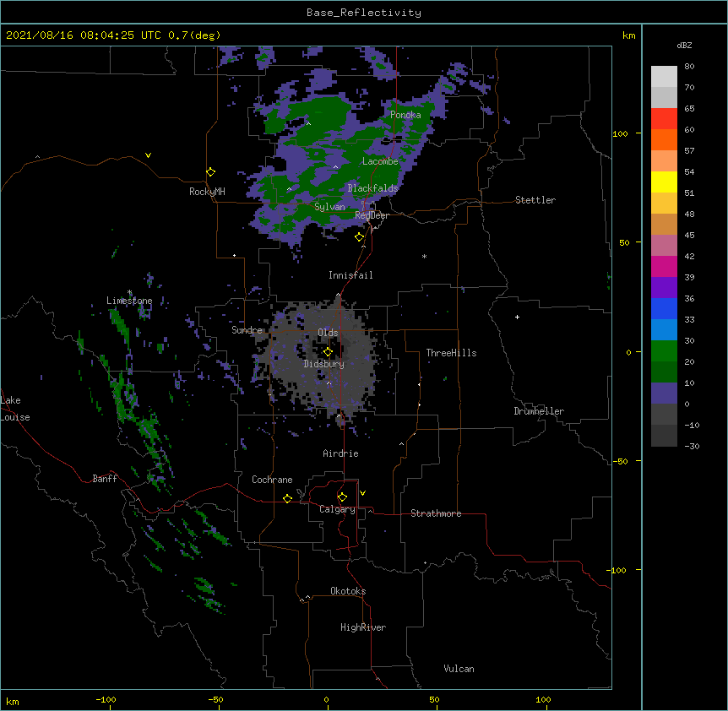This screenshot has height=711, width=728.
Task: Click the -50 tick on right vertical axis
Action: pyautogui.click(x=620, y=461)
